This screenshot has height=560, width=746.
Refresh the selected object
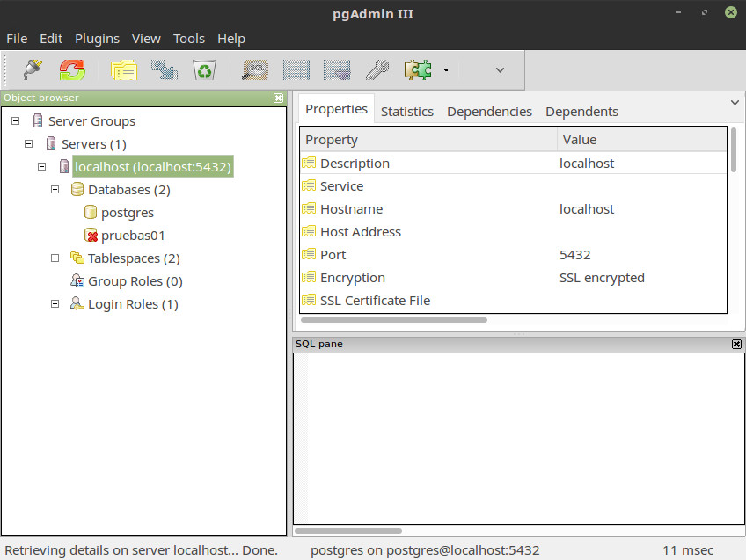(x=72, y=69)
